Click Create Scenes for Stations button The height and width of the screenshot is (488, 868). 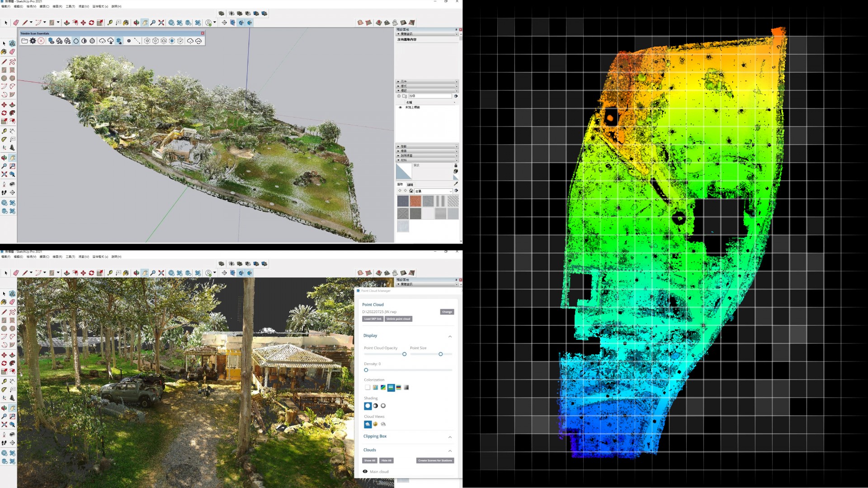435,460
